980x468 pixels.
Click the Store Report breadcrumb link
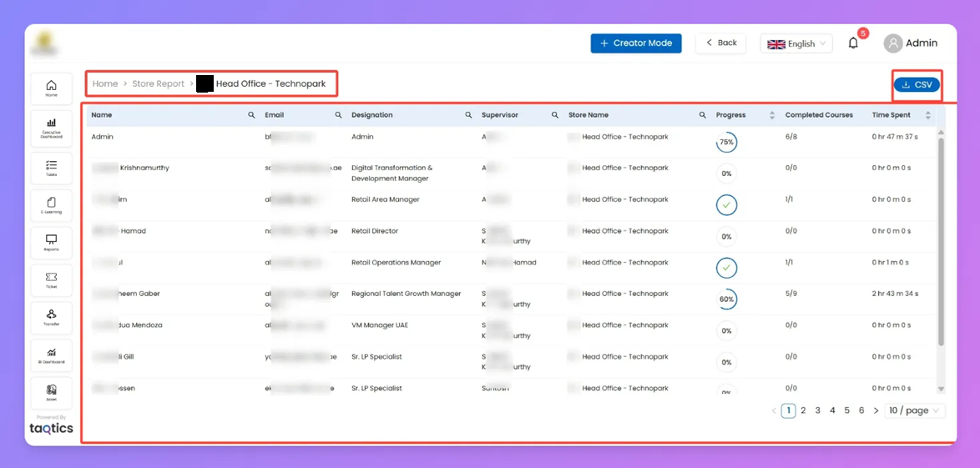click(x=158, y=84)
